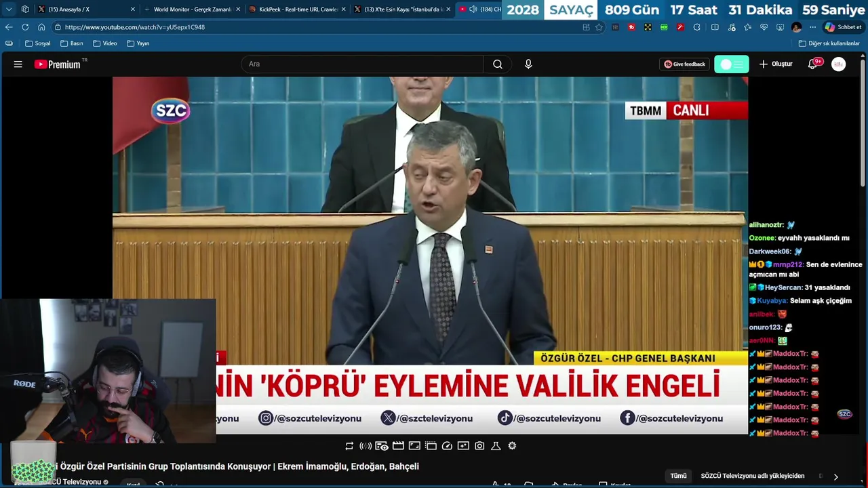Click the live video player
Screen dimensions: 868x488
click(x=430, y=256)
